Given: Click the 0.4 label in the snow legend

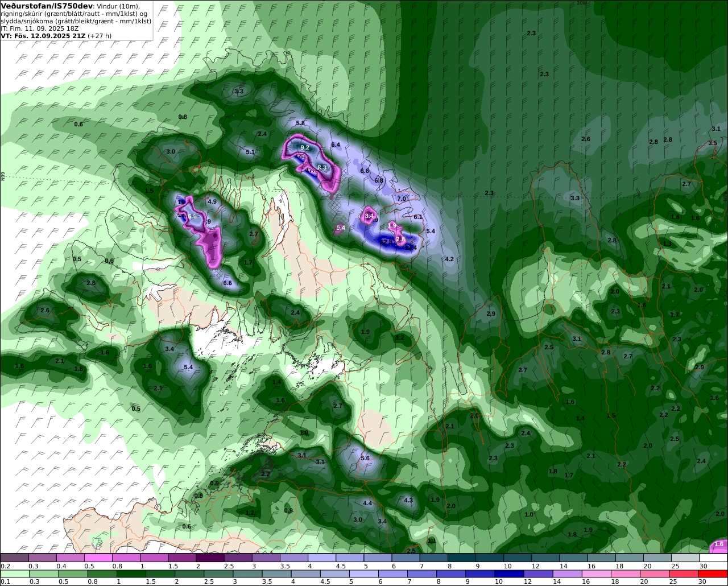Looking at the screenshot, I should pyautogui.click(x=61, y=566).
